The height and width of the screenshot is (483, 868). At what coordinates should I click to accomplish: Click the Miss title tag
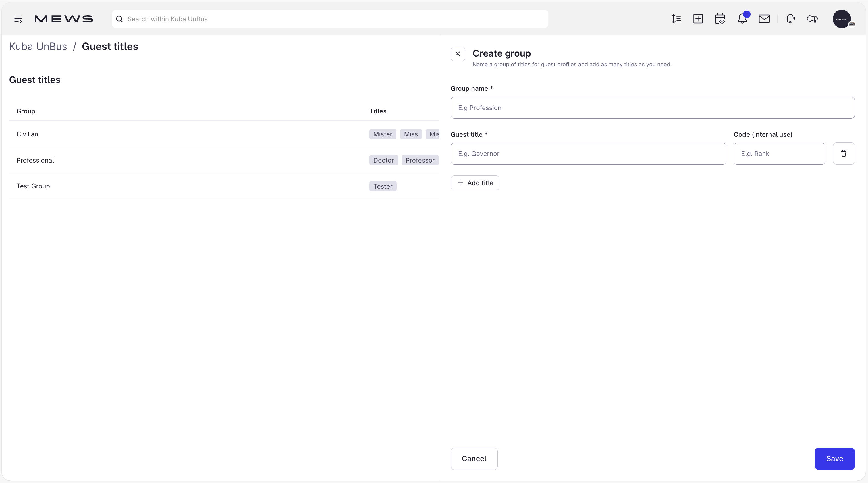(x=411, y=134)
